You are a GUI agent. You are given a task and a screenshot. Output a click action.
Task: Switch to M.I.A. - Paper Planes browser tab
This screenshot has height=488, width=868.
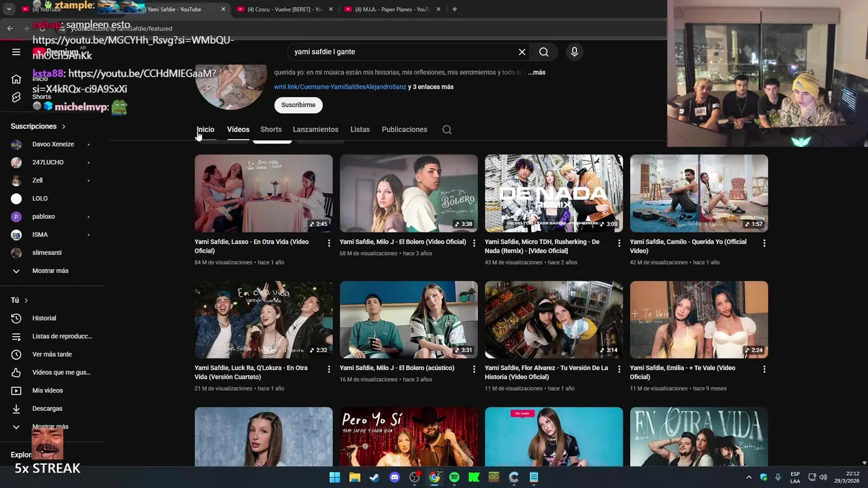393,9
